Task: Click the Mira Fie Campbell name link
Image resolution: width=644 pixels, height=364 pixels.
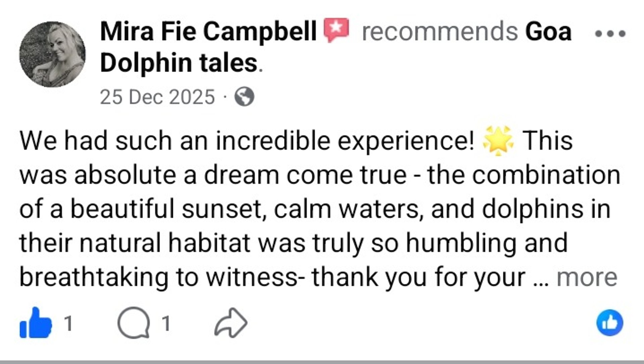Action: click(208, 32)
